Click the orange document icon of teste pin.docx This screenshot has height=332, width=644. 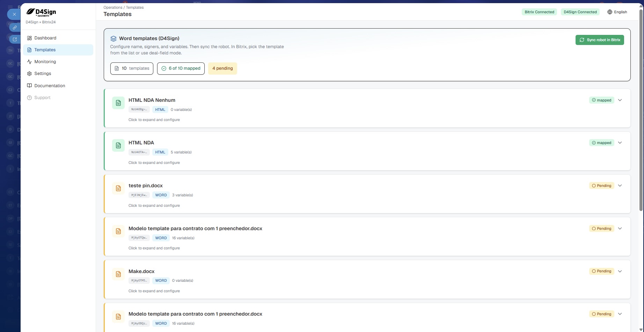(x=118, y=188)
